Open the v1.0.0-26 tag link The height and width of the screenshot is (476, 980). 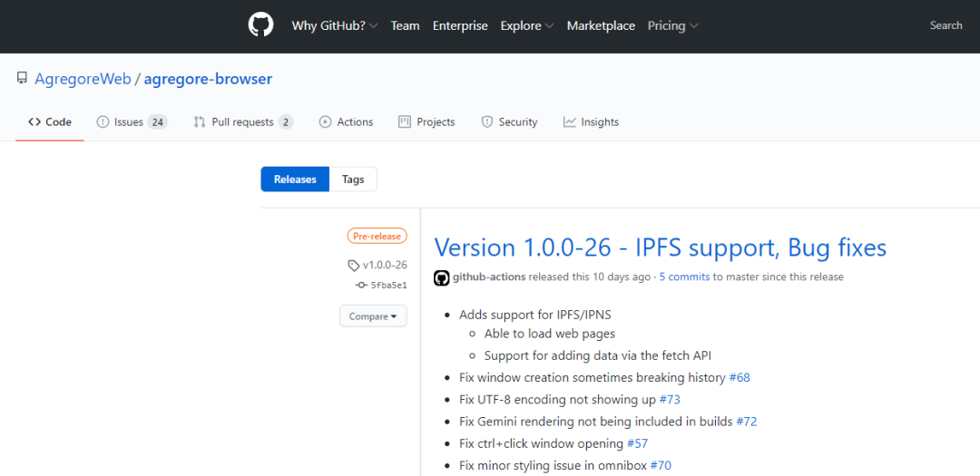point(385,265)
